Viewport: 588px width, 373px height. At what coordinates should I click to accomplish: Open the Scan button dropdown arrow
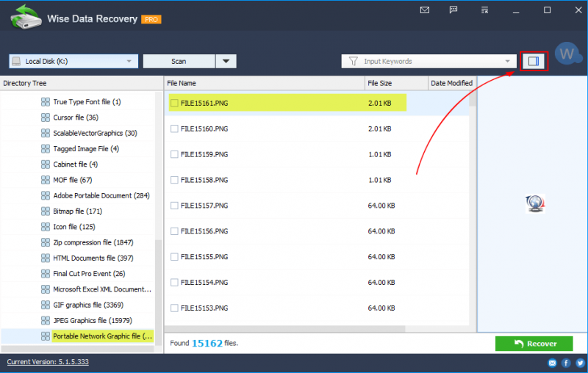226,61
